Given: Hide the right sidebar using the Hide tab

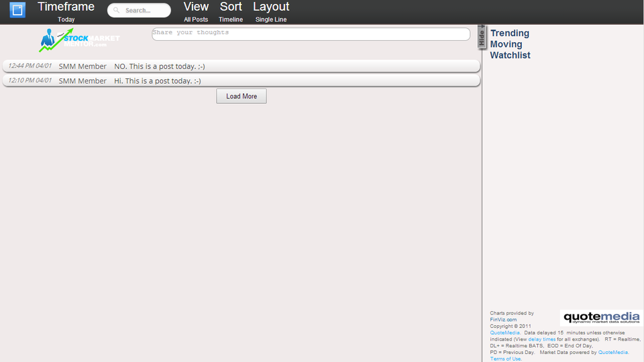Looking at the screenshot, I should tap(482, 36).
